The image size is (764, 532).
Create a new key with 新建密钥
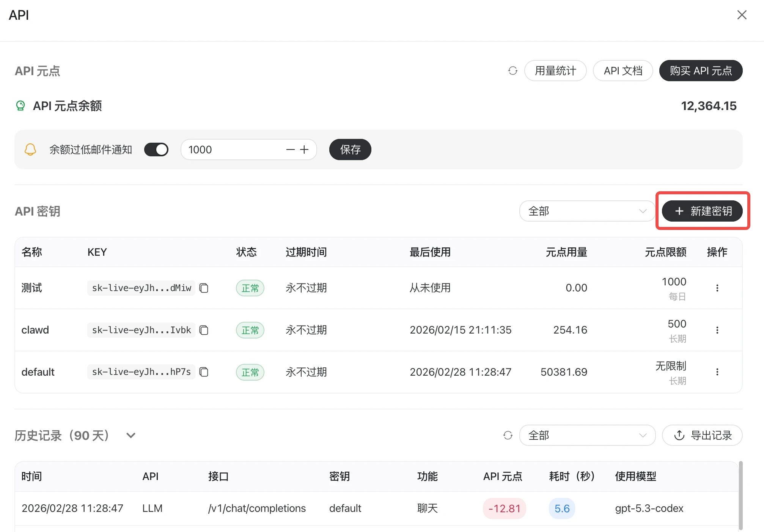(x=702, y=211)
